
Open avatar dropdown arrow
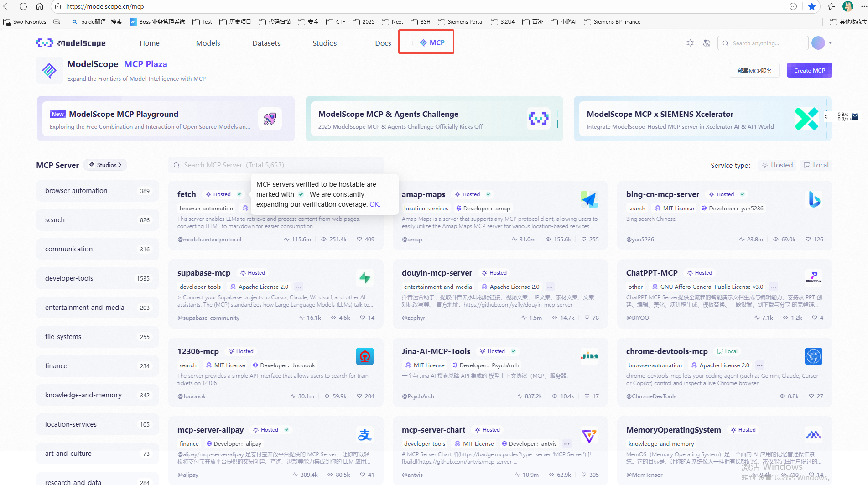[830, 43]
